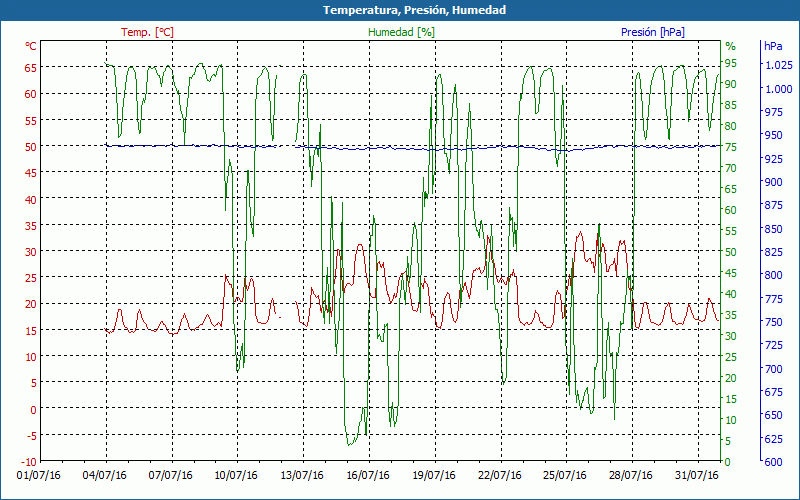Click temperature axis value -10
Viewport: 800px width, 500px height.
[x=29, y=462]
